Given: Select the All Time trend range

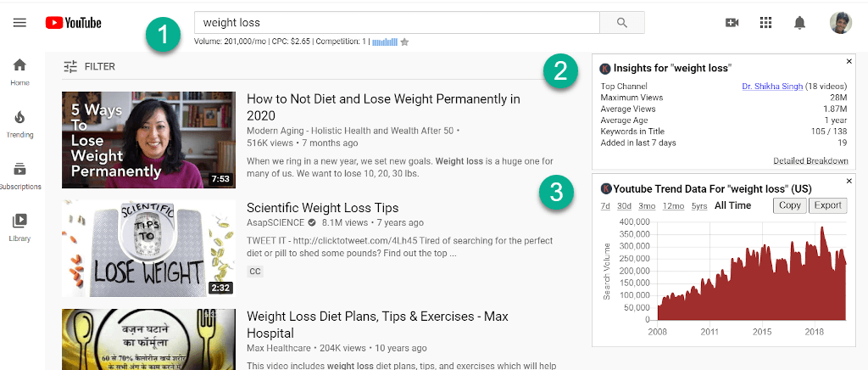Looking at the screenshot, I should click(733, 205).
